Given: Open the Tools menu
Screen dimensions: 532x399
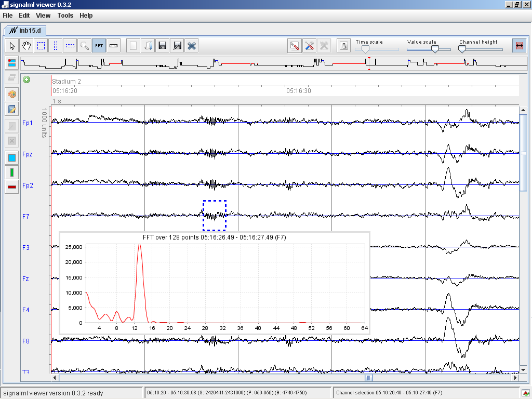Looking at the screenshot, I should (x=65, y=16).
